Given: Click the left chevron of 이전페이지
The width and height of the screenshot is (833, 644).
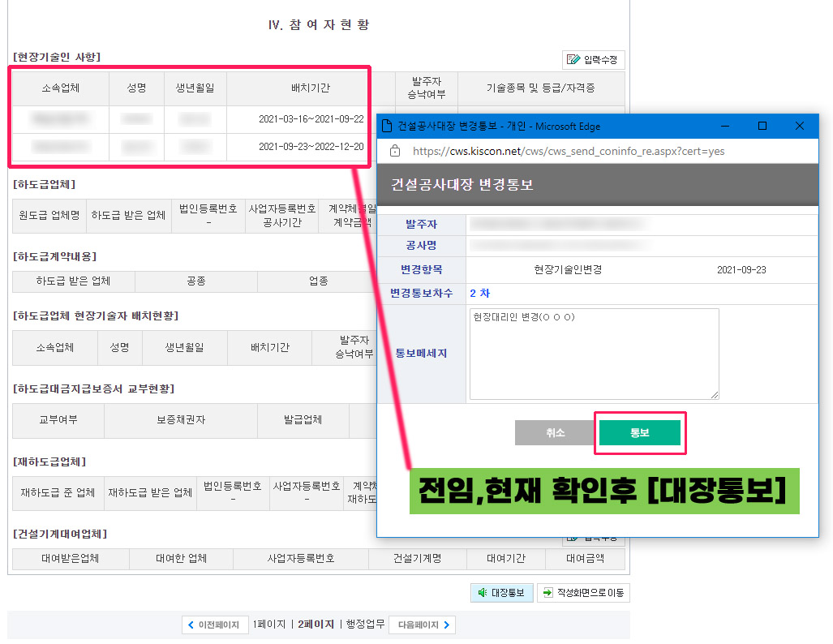Looking at the screenshot, I should (x=191, y=625).
